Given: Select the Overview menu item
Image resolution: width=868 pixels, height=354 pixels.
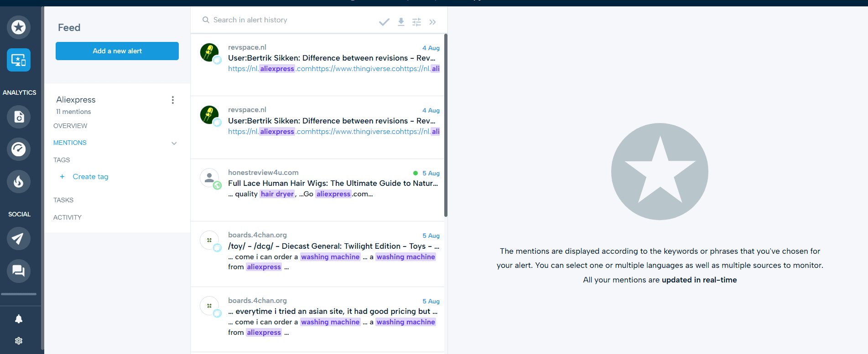Looking at the screenshot, I should pyautogui.click(x=70, y=126).
